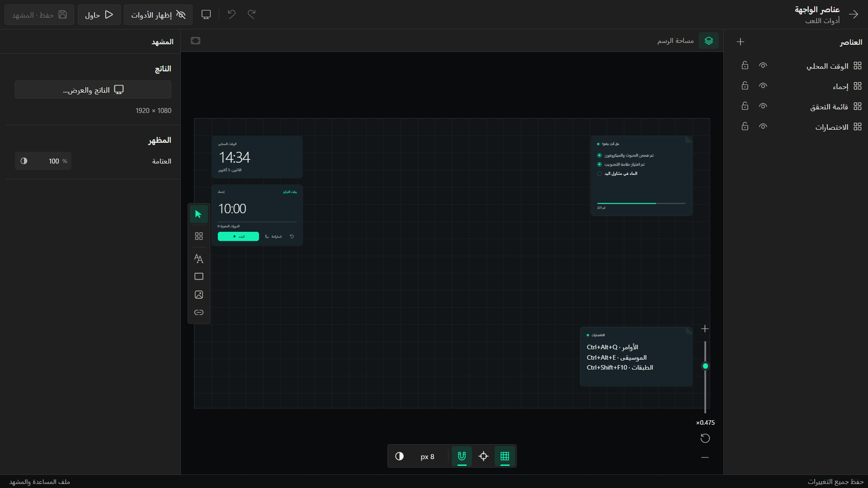
Task: Lock the الوقت المحلي element
Action: click(x=745, y=66)
